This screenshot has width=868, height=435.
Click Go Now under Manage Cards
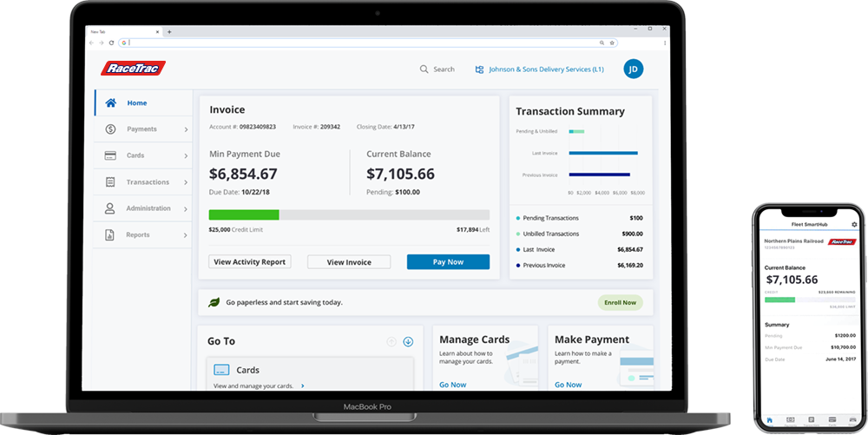[x=453, y=385]
